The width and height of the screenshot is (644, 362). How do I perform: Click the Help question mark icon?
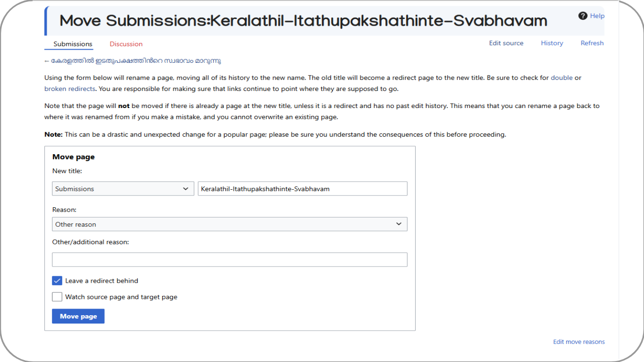(x=583, y=16)
